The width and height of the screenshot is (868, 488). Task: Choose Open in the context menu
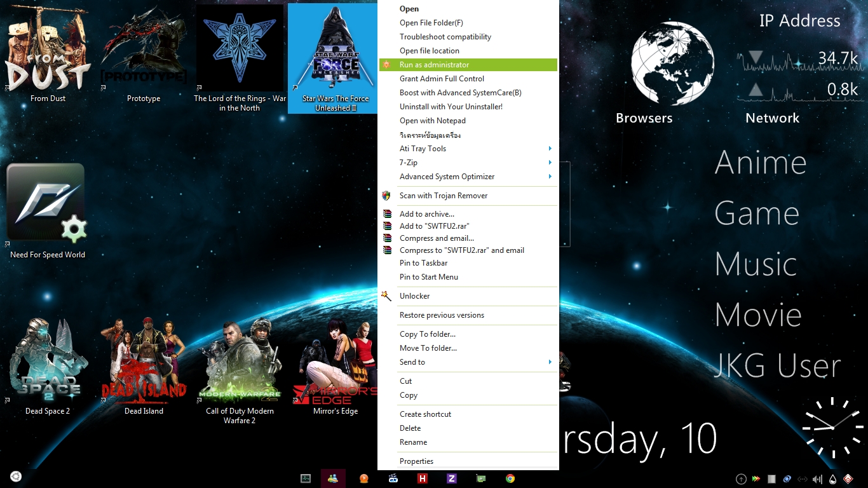(x=468, y=9)
